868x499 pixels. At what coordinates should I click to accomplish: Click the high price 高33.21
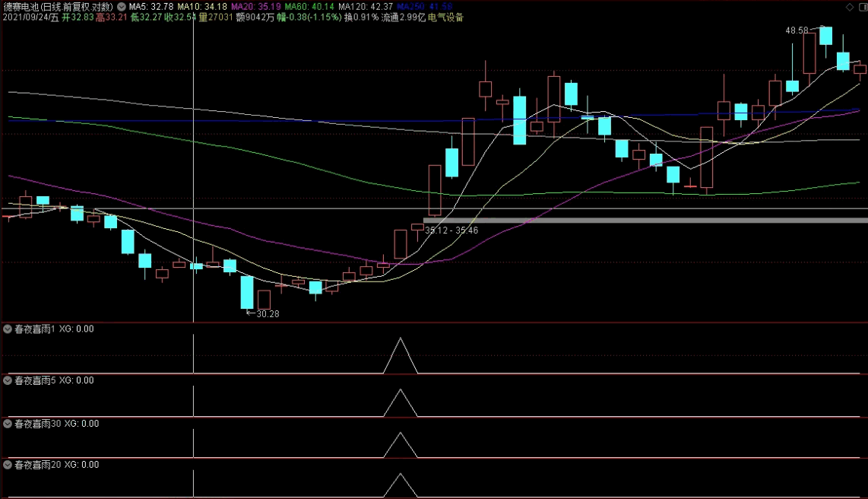coord(111,17)
